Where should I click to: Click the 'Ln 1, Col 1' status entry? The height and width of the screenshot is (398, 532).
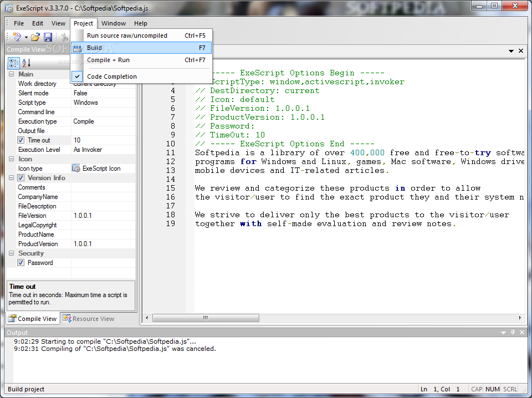coord(440,389)
